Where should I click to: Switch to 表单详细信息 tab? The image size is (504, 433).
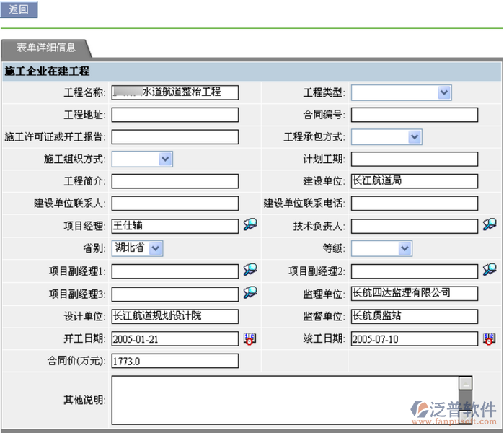point(45,48)
